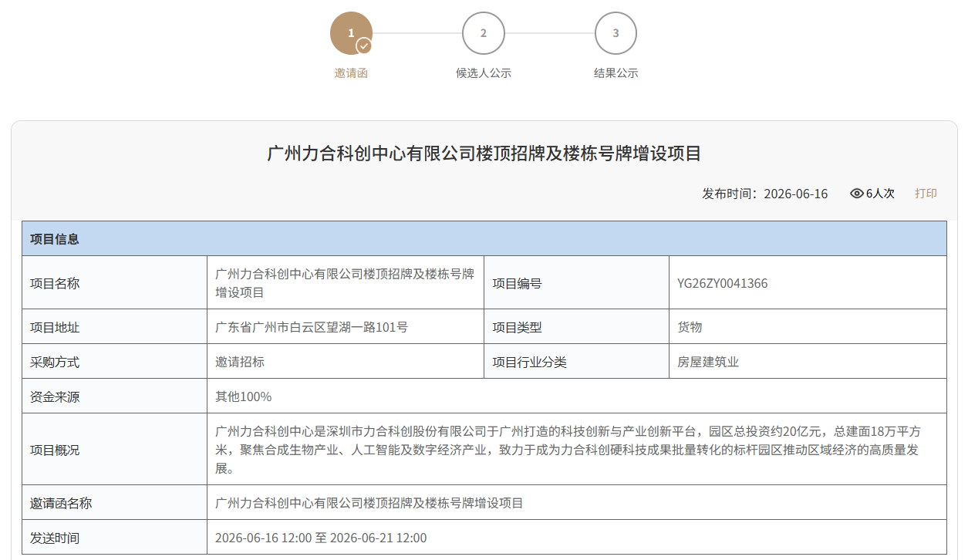Click the 项目名称 value cell

pos(346,283)
